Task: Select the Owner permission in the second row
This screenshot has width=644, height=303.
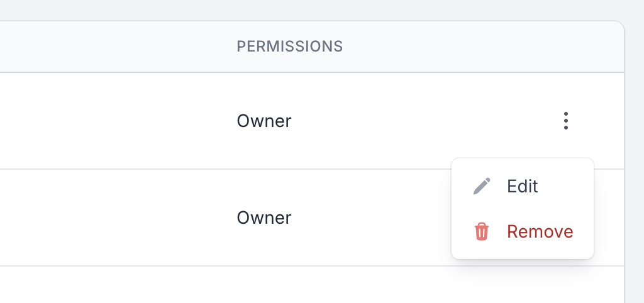Action: [x=264, y=218]
